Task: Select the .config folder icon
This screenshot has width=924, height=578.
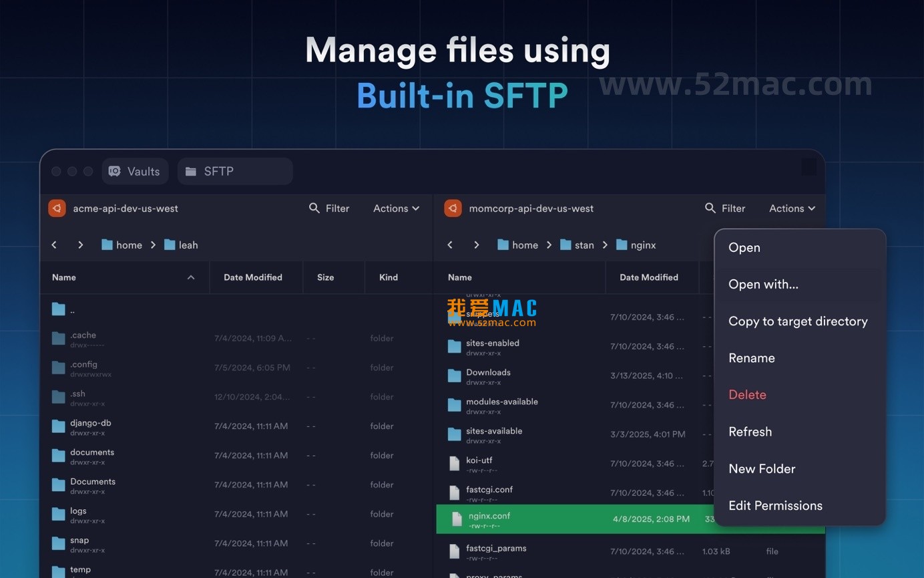Action: pos(59,368)
